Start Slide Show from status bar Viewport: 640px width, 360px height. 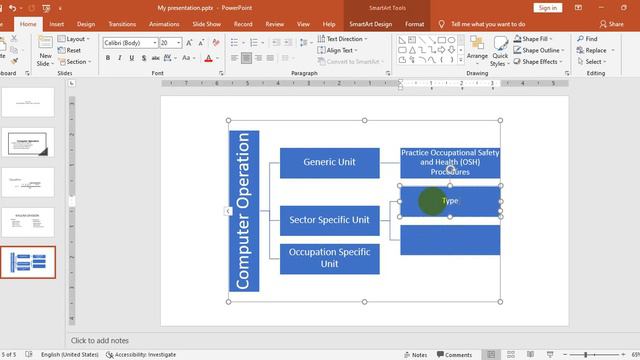(x=550, y=354)
